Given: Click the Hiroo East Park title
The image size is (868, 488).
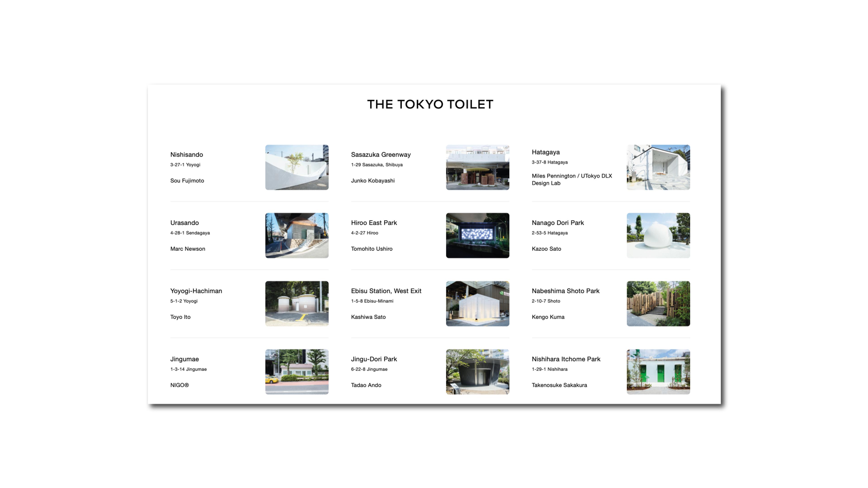Looking at the screenshot, I should click(x=374, y=223).
